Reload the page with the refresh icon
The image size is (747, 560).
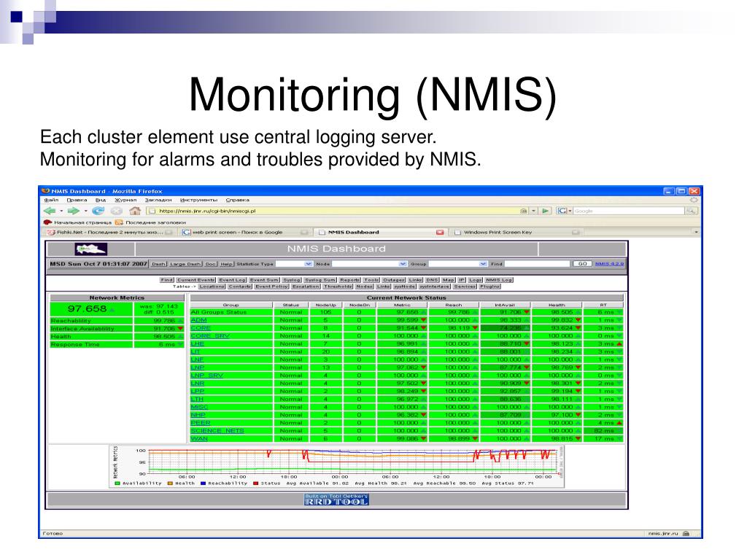[98, 211]
